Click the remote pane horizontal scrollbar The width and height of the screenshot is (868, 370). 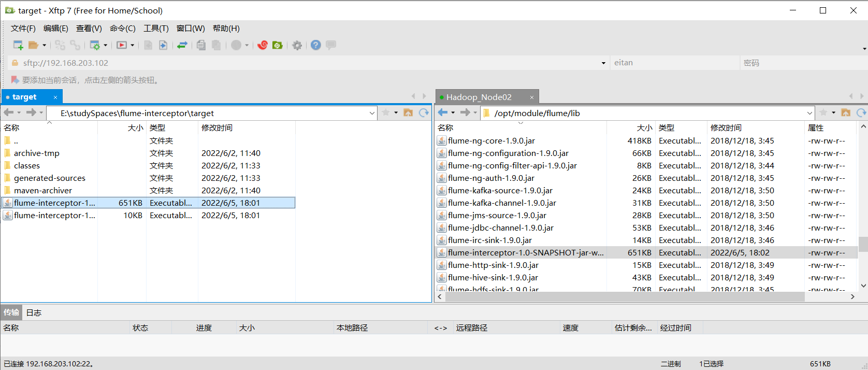click(625, 296)
